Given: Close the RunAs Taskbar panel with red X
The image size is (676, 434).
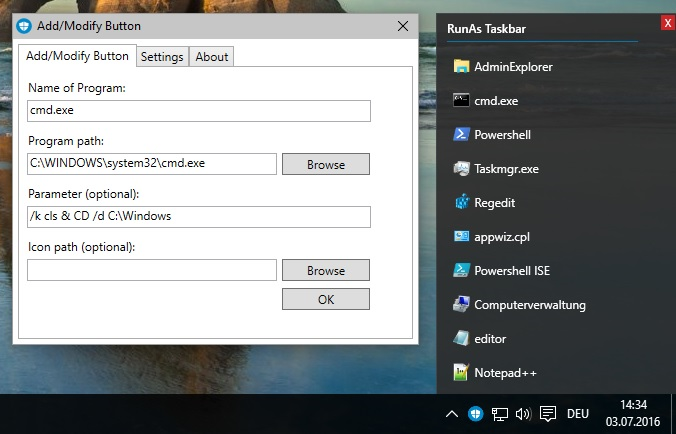Looking at the screenshot, I should tap(668, 22).
